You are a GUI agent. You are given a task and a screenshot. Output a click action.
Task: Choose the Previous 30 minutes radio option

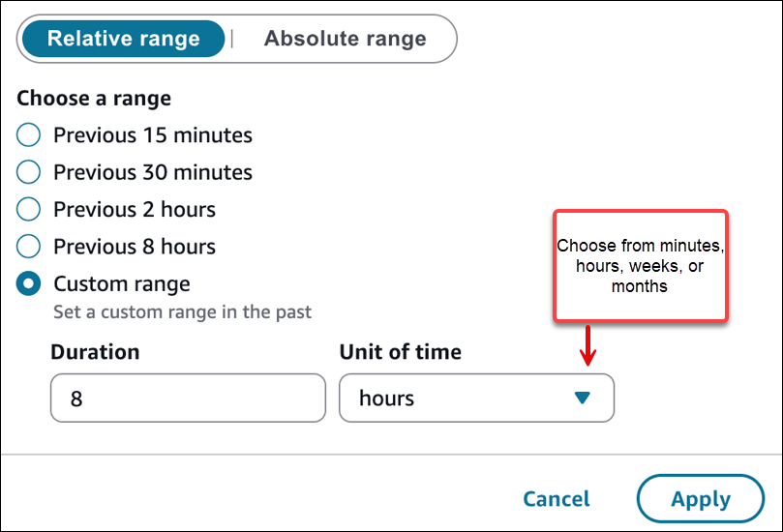coord(29,173)
